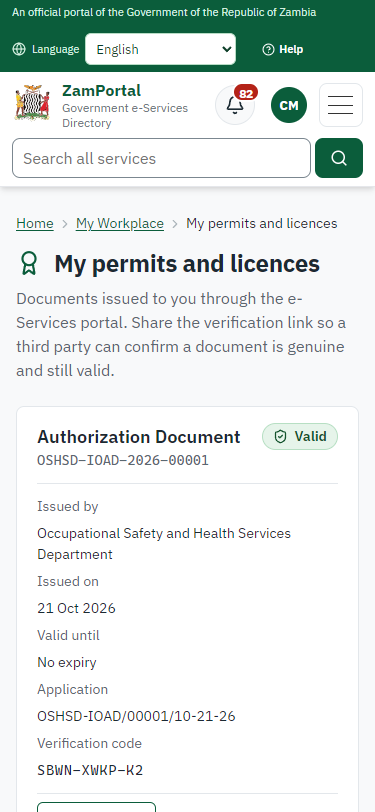Select application reference OSHSD-IOAD/00001/10-21-26
The image size is (375, 812).
[136, 716]
